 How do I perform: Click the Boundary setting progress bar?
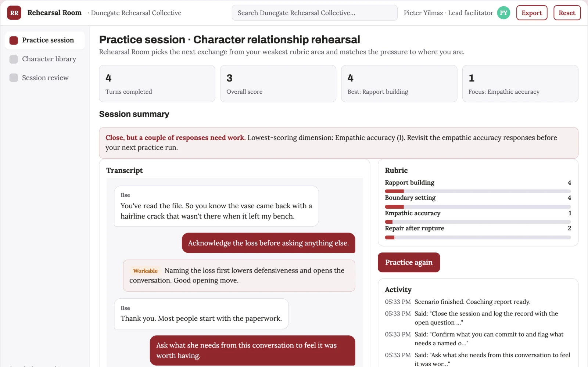(x=478, y=207)
